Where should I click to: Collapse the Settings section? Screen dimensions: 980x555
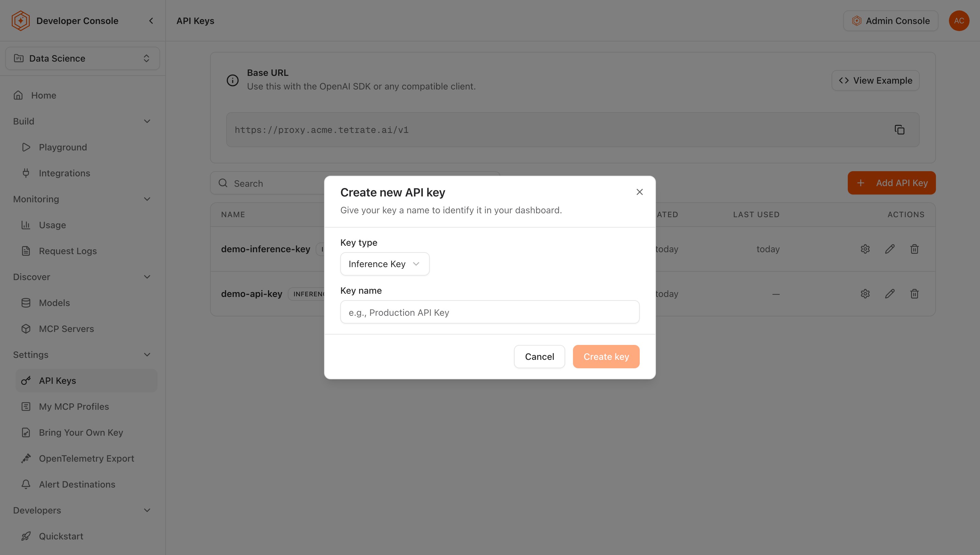coord(82,355)
